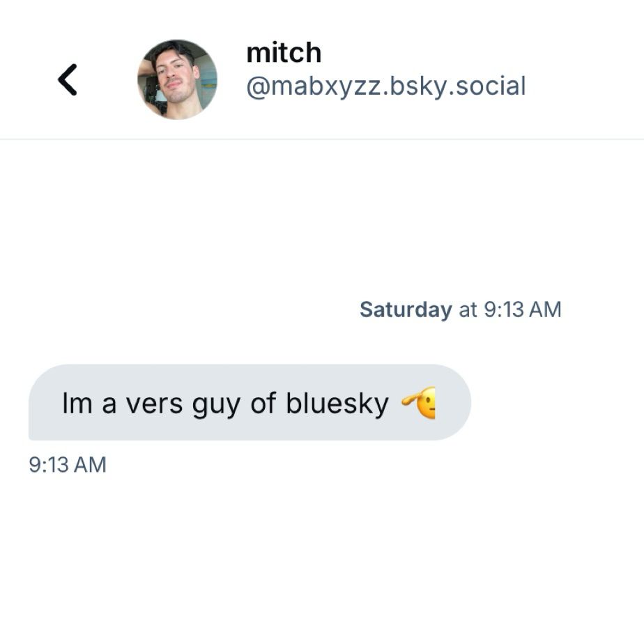Tap the word vers in the message
This screenshot has width=644, height=644.
154,404
